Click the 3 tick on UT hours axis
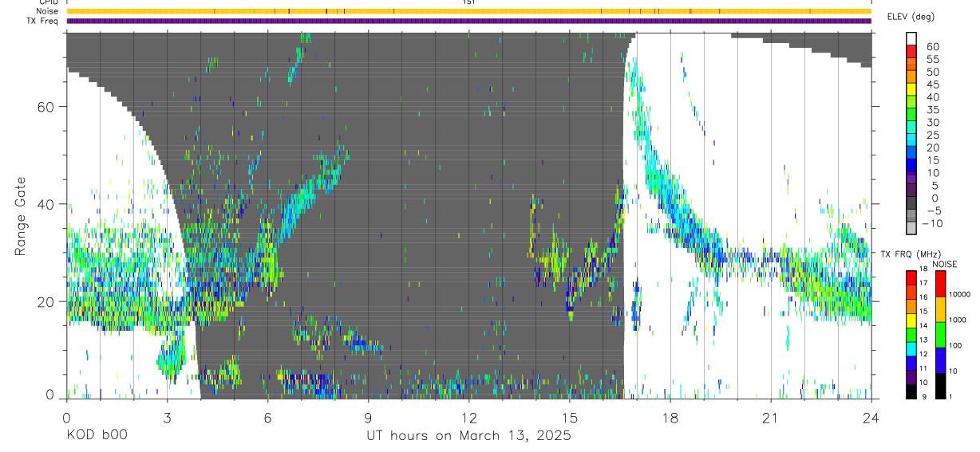This screenshot has height=452, width=980. [x=167, y=417]
